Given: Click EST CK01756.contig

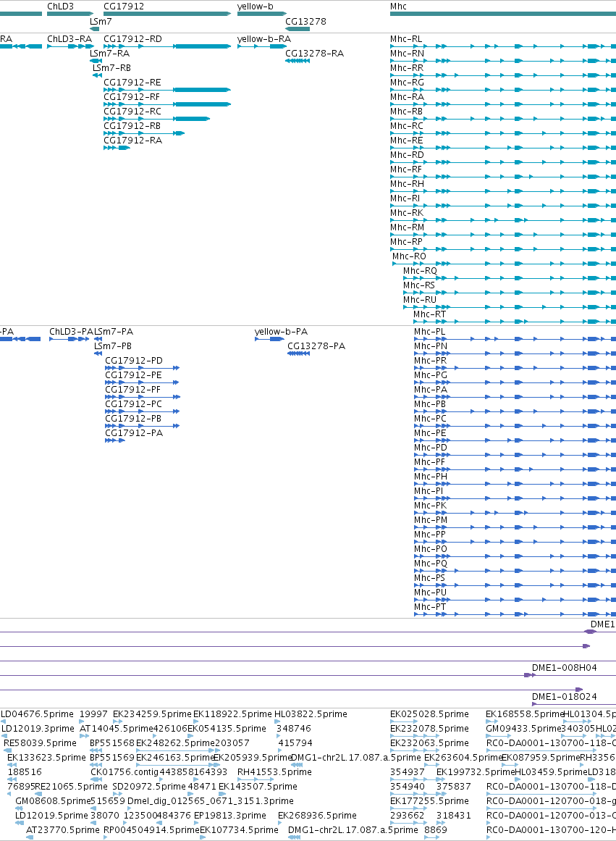Looking at the screenshot, I should [x=125, y=772].
